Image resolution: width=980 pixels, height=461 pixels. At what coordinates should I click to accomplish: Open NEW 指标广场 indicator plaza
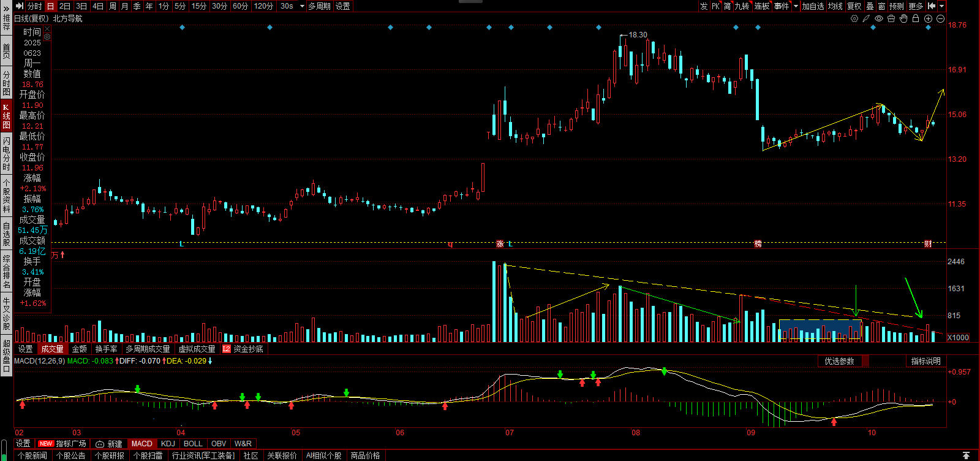pyautogui.click(x=61, y=444)
